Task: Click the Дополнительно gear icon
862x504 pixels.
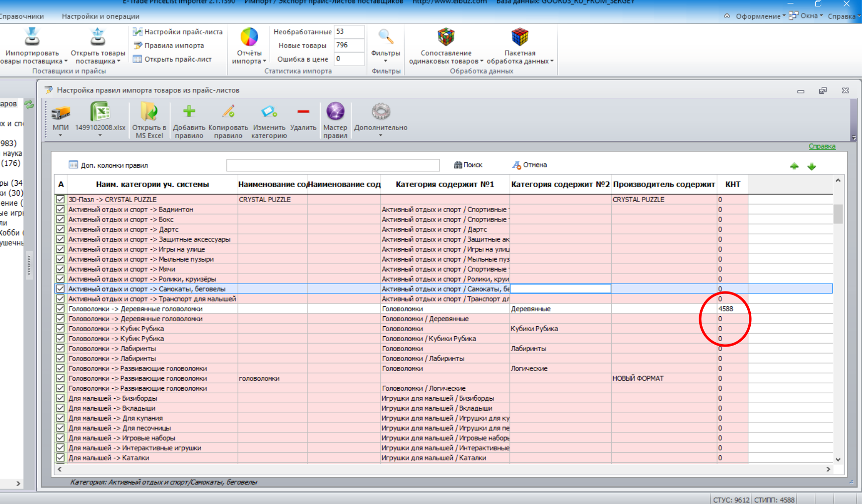Action: (381, 111)
